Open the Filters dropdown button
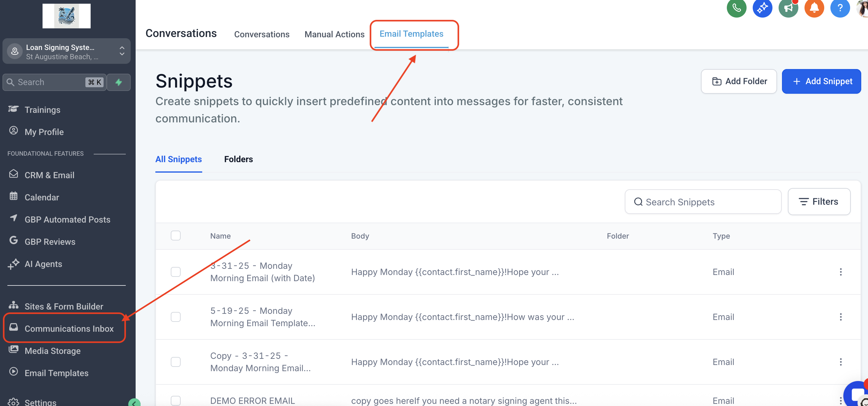 tap(819, 202)
